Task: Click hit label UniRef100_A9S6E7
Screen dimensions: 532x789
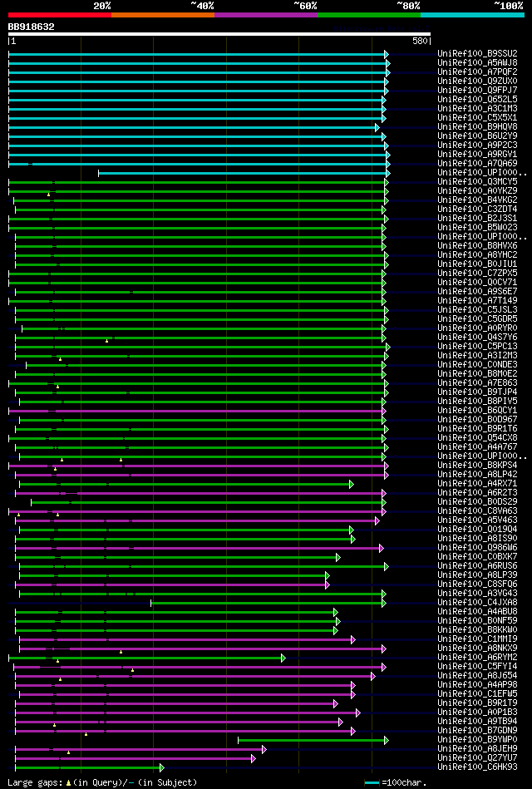Action: pos(477,291)
